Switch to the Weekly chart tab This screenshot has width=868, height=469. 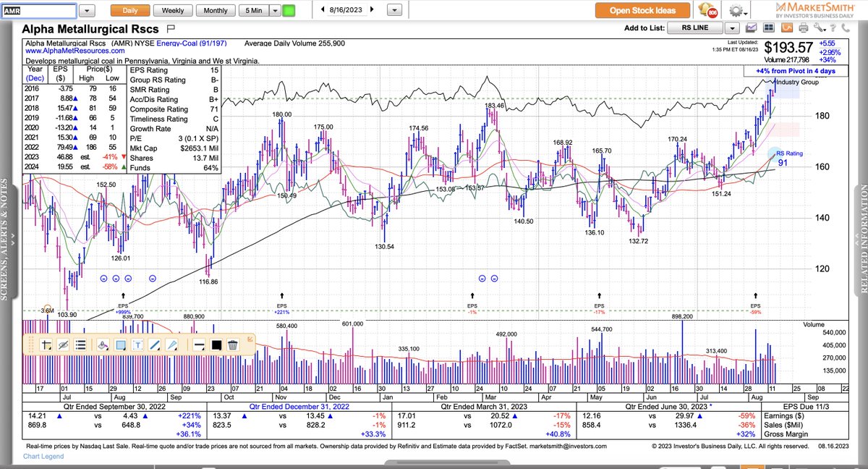tap(172, 11)
